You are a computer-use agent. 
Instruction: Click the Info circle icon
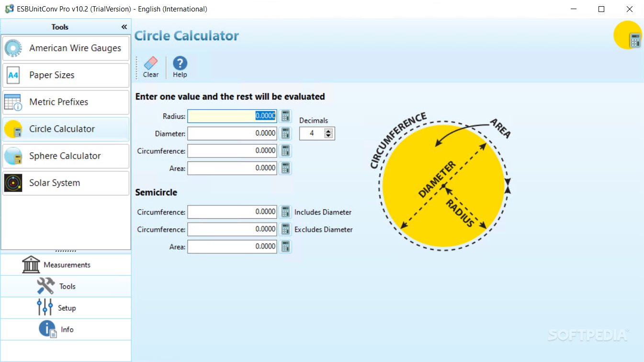(48, 329)
